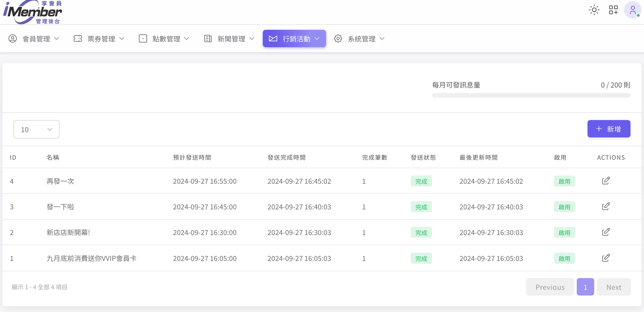Screen dimensions: 644x312
Task: Click the 會員管理 member icon
Action: pyautogui.click(x=12, y=38)
